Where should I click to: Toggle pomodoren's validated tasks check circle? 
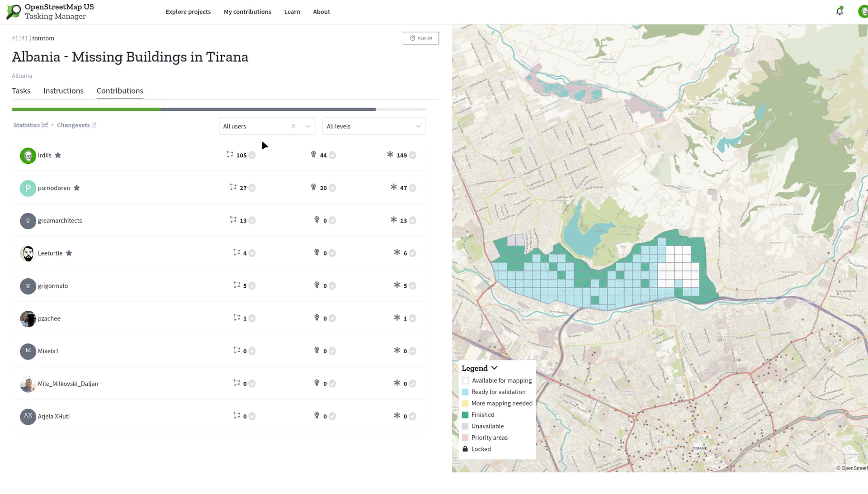pos(333,188)
